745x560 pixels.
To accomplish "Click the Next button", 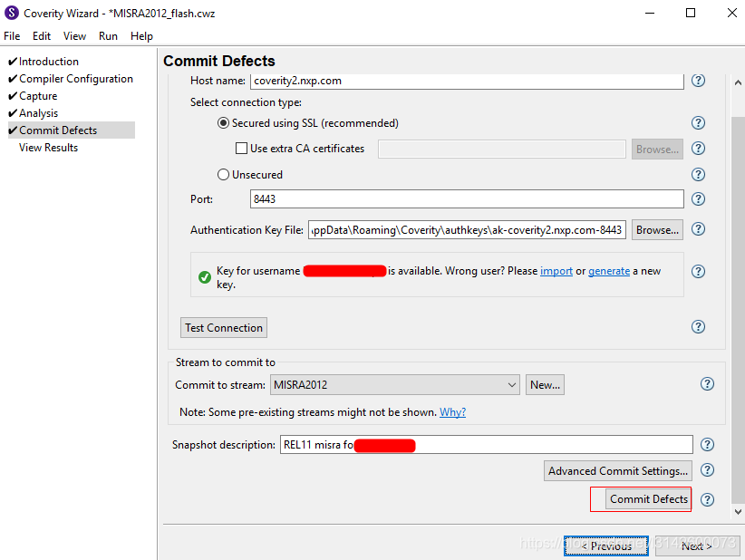I will click(x=697, y=546).
